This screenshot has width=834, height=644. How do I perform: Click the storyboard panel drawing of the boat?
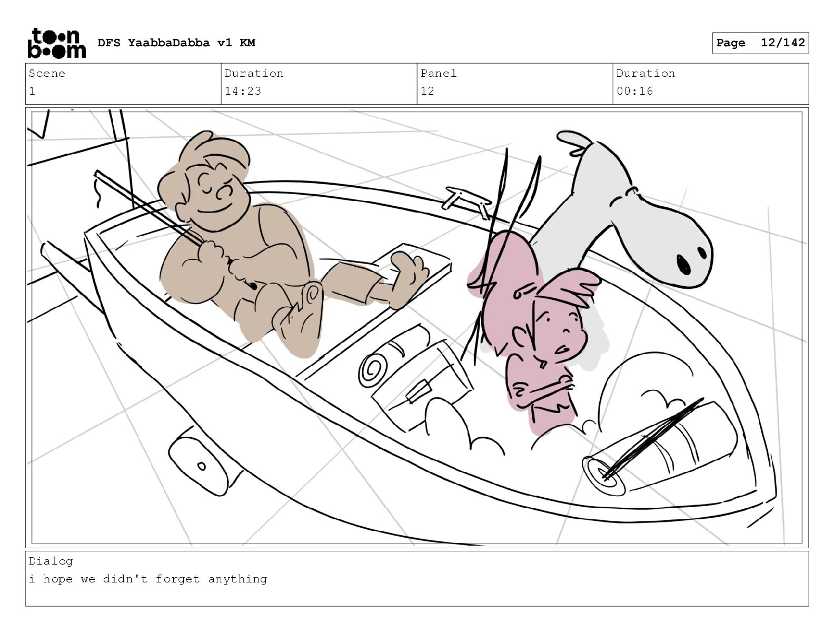click(x=417, y=328)
